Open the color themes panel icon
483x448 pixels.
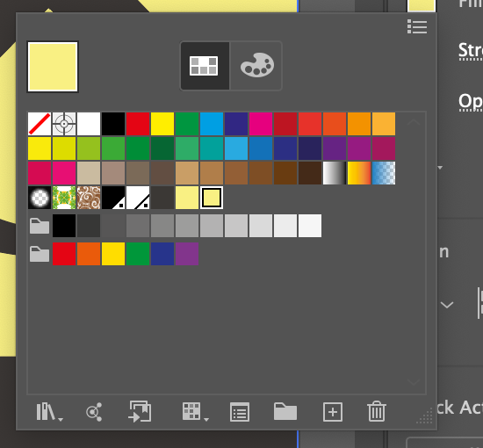coord(94,412)
